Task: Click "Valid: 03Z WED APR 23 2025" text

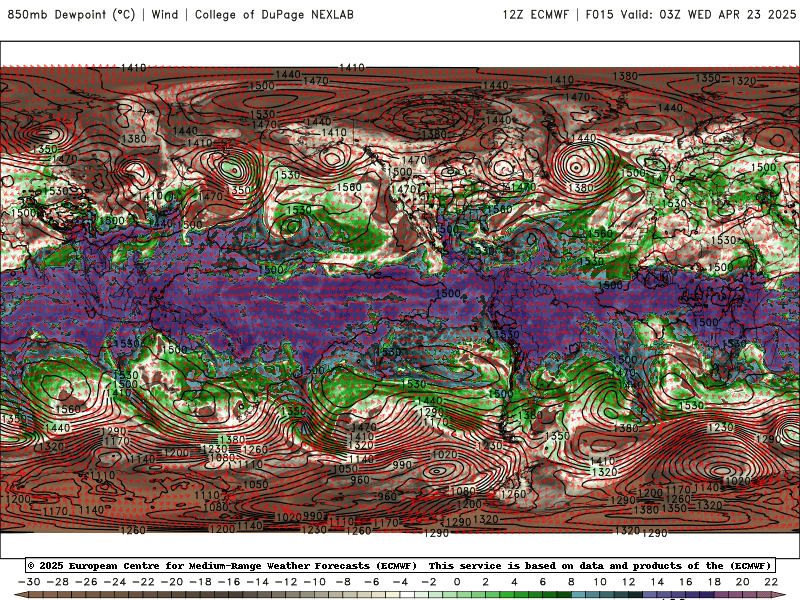Action: 708,14
